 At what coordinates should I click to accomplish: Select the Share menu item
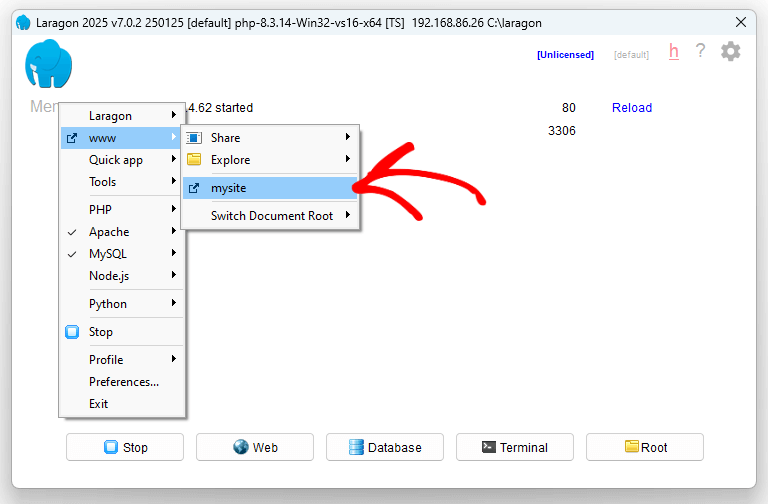[x=270, y=138]
